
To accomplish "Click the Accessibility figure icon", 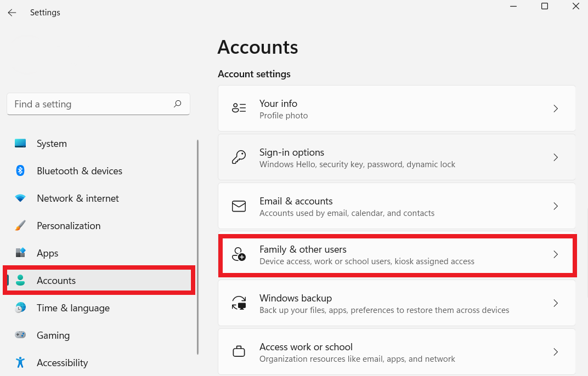I will [20, 362].
